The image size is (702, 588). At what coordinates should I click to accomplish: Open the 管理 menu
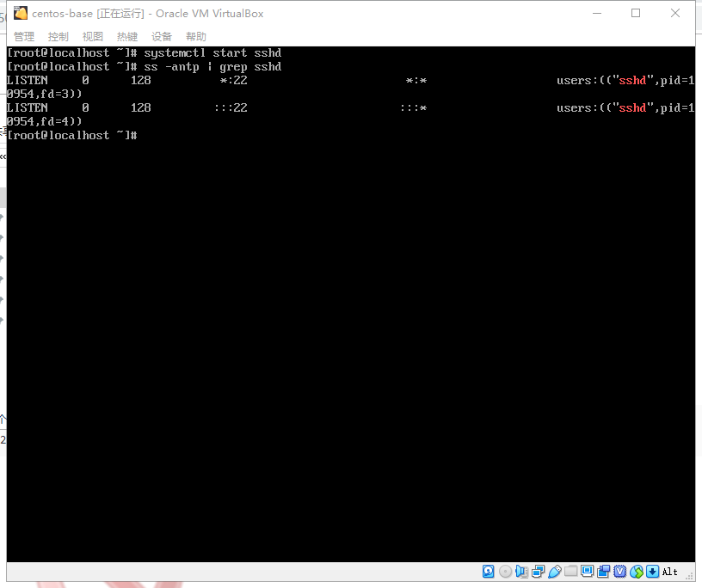pos(24,36)
